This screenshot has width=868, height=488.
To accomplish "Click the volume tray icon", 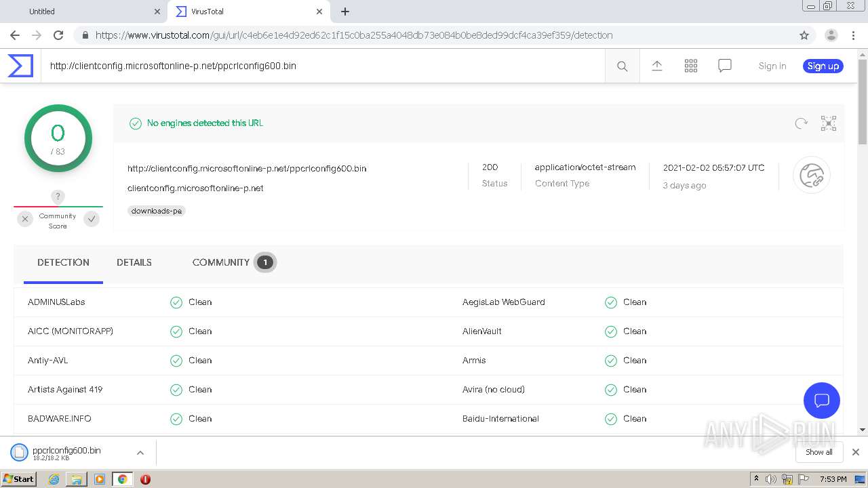I will pos(771,479).
